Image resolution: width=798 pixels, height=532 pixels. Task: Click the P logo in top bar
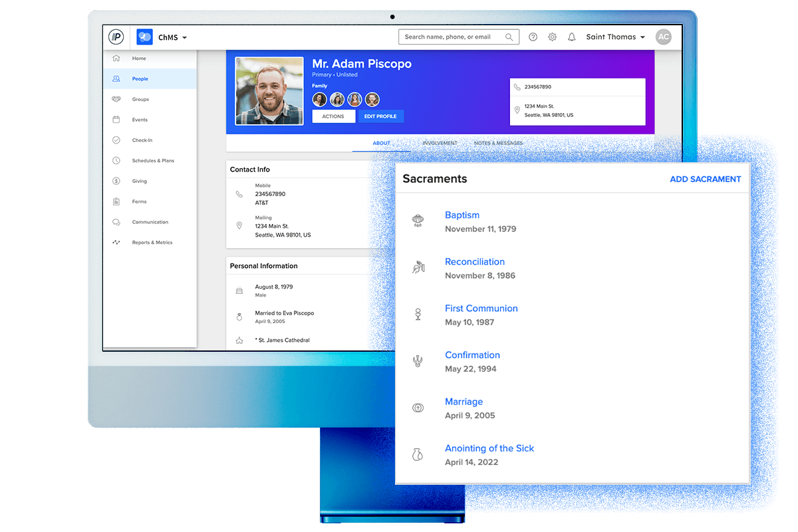click(116, 37)
